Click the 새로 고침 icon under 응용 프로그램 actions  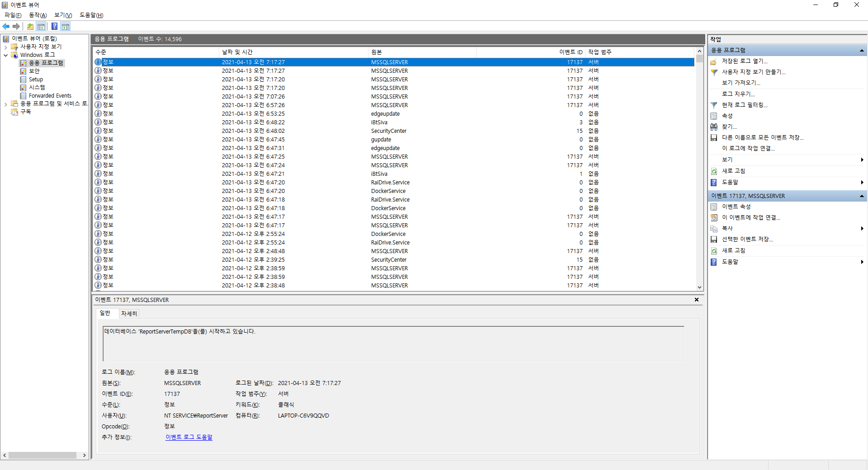pyautogui.click(x=714, y=171)
